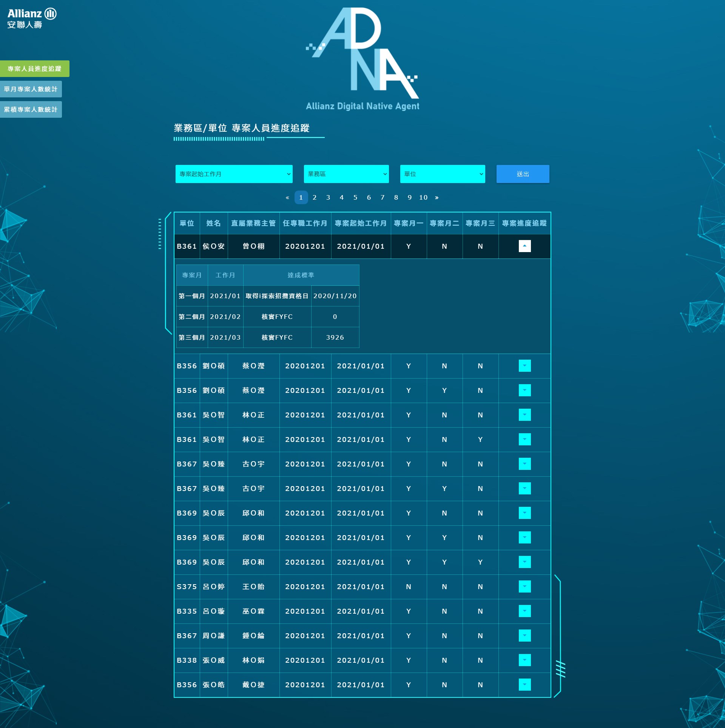Click the Allianz 安聯人壽 logo

tap(32, 18)
